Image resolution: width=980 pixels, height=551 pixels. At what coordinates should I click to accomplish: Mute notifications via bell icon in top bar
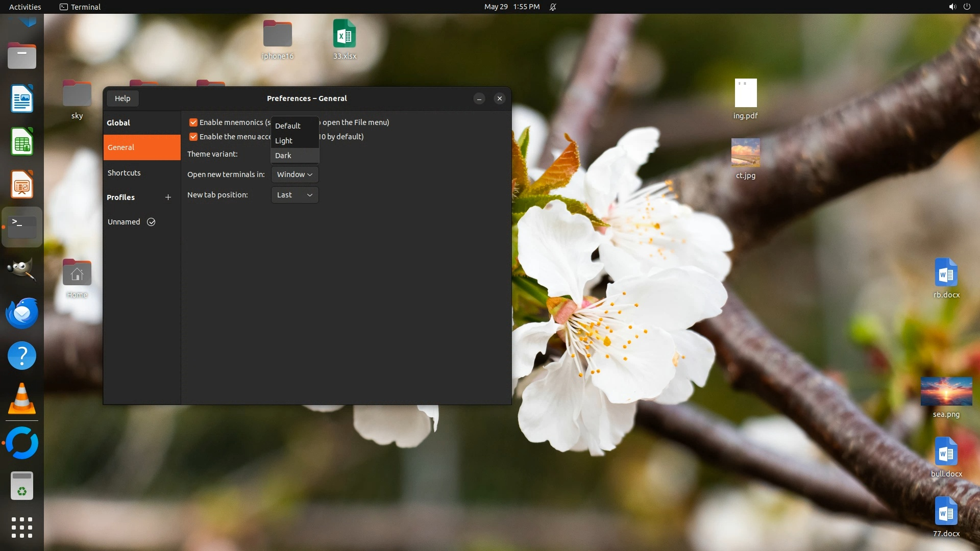[x=553, y=7]
